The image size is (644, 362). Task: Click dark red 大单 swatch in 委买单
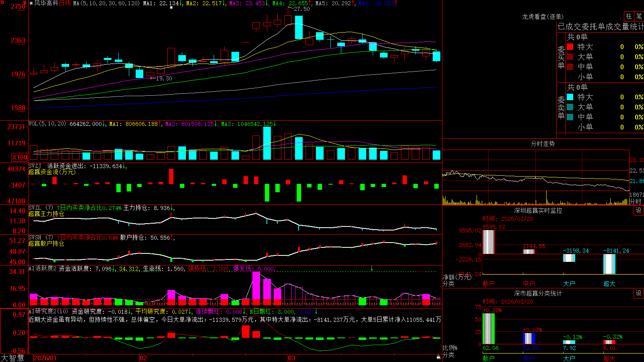click(x=570, y=57)
